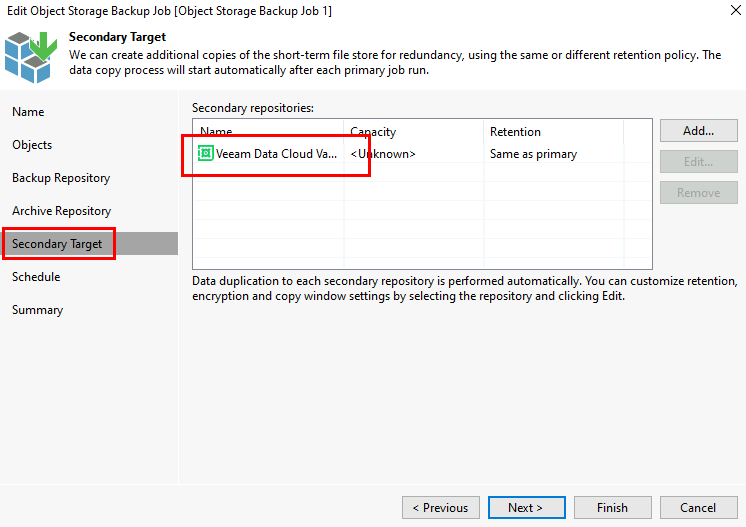Open the Summary step

pos(38,310)
